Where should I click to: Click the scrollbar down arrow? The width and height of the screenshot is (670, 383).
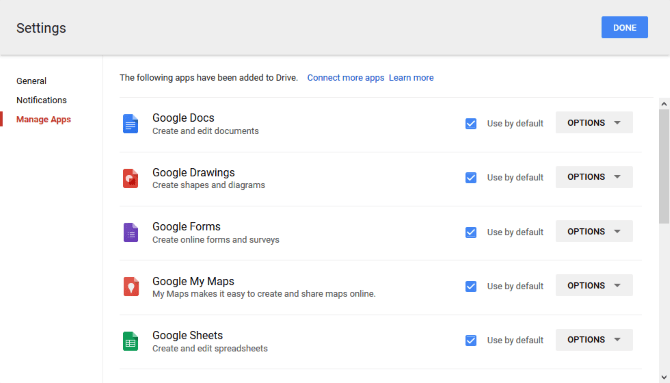(664, 377)
